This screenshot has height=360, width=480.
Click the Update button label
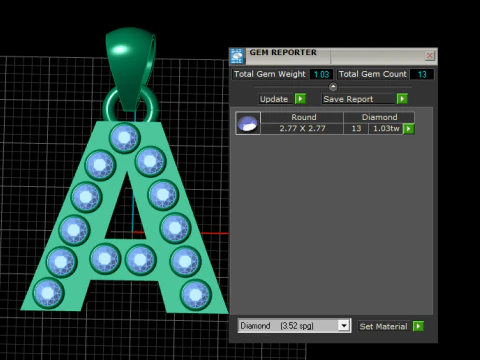pyautogui.click(x=274, y=99)
